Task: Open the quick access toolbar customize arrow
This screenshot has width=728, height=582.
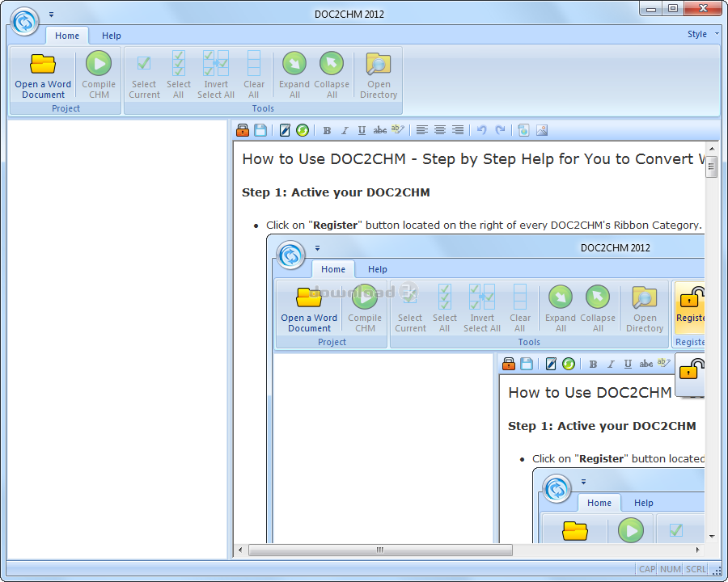Action: point(52,15)
